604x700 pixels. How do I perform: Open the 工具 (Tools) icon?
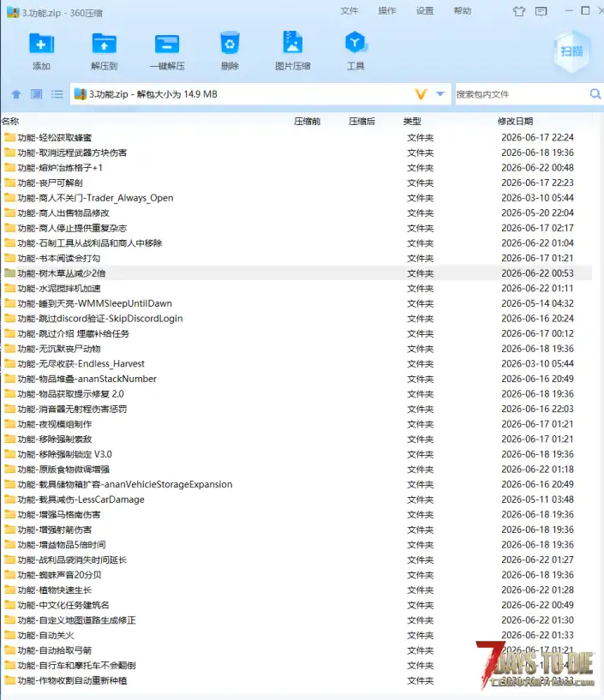pos(356,43)
